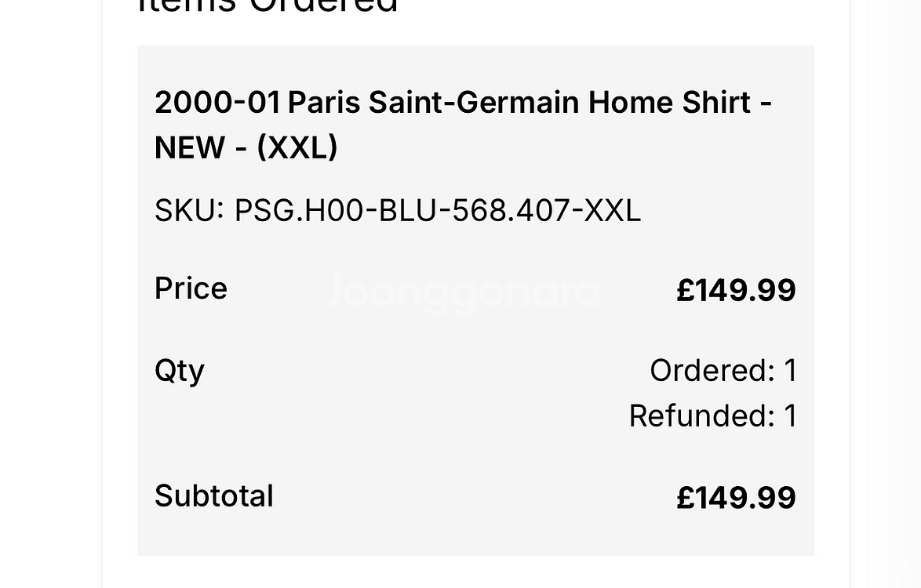This screenshot has height=588, width=921.
Task: Click the £149.99 amount beside Price
Action: tap(736, 290)
